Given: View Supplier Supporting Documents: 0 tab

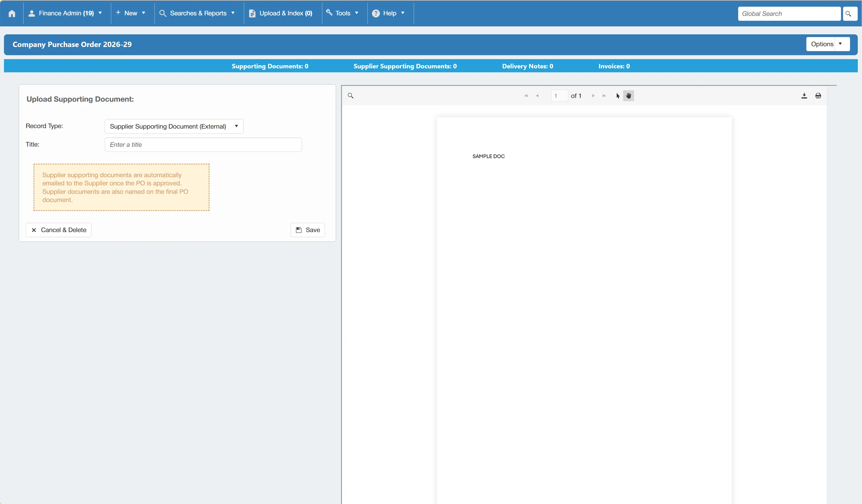Looking at the screenshot, I should click(405, 66).
